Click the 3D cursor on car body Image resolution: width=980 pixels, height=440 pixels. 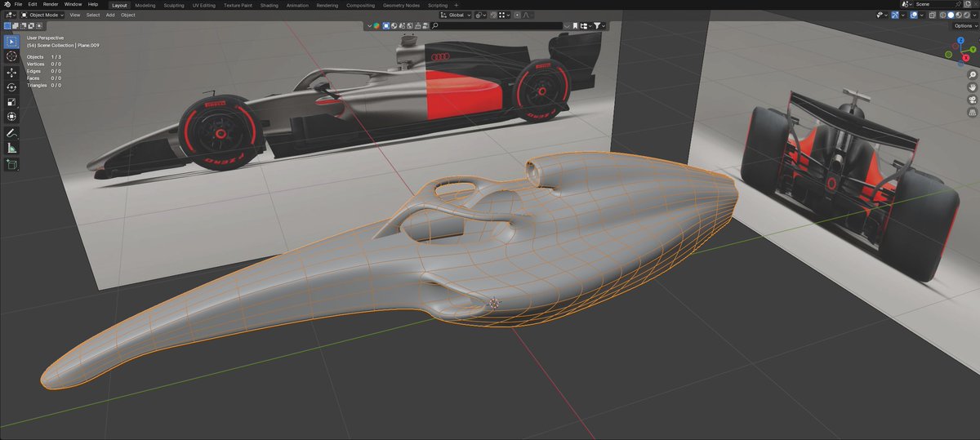point(494,303)
